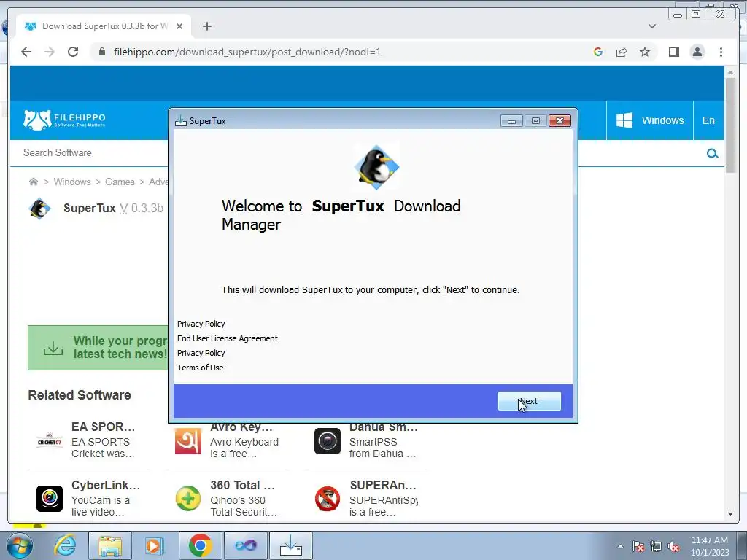Expand the tab search chevron
The width and height of the screenshot is (747, 560).
pos(652,26)
